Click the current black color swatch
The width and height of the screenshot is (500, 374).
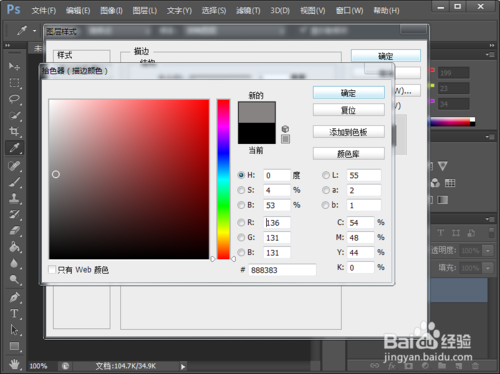257,133
